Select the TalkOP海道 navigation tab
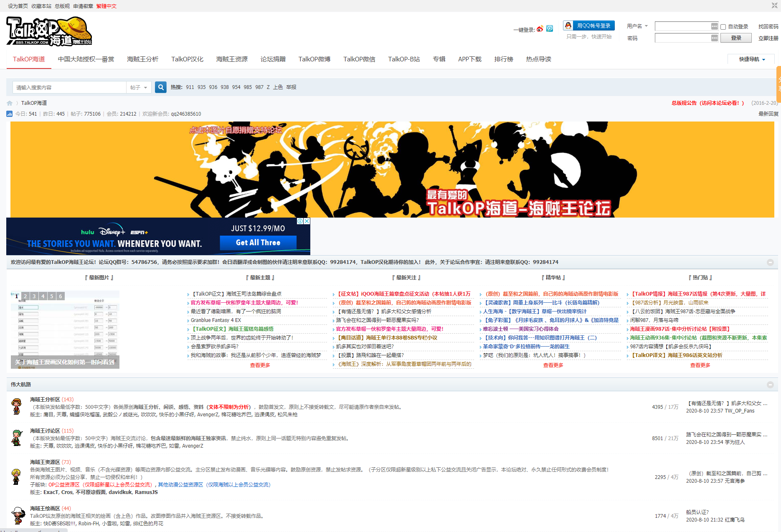 coord(29,59)
